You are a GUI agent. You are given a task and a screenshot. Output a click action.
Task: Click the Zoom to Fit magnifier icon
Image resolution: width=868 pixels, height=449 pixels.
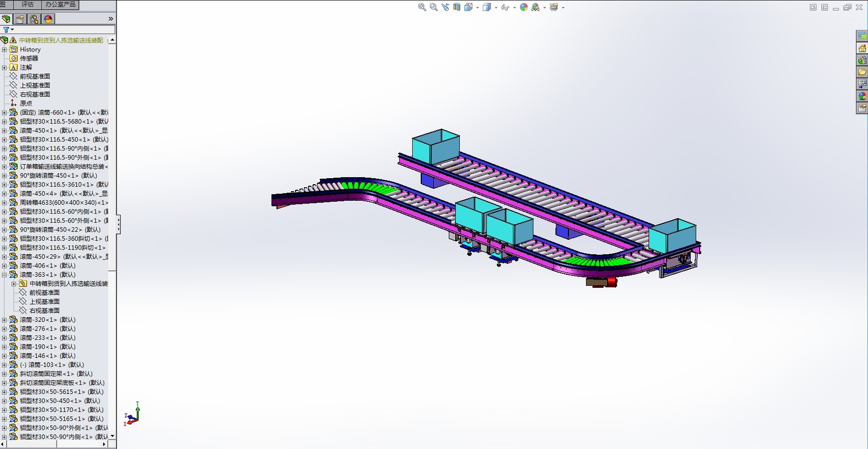(422, 7)
